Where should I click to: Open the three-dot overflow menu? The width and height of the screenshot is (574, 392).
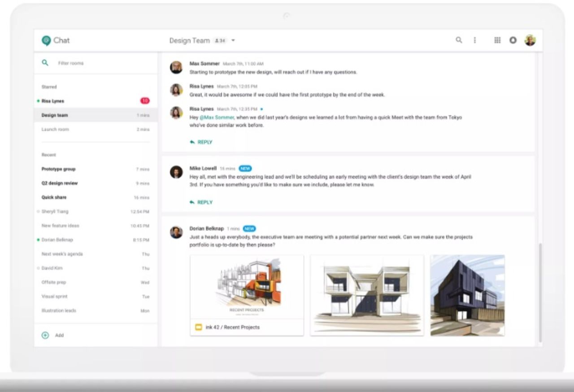(475, 40)
